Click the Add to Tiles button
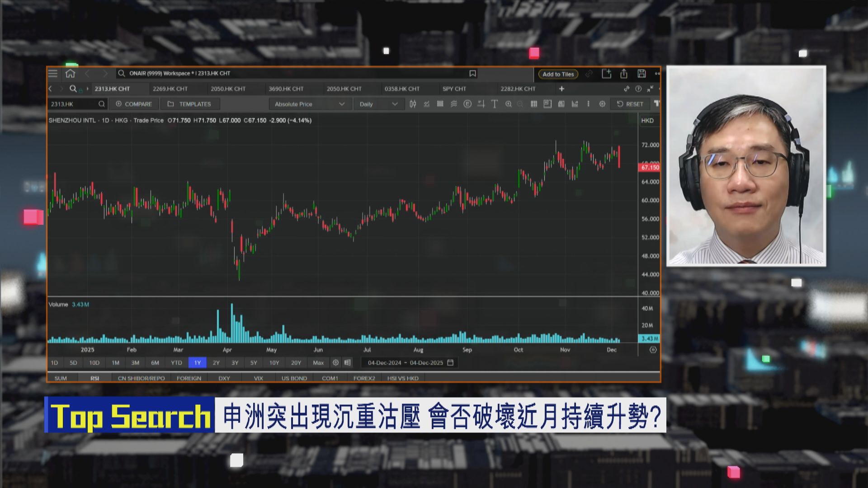Screen dimensions: 868x488 pyautogui.click(x=557, y=74)
